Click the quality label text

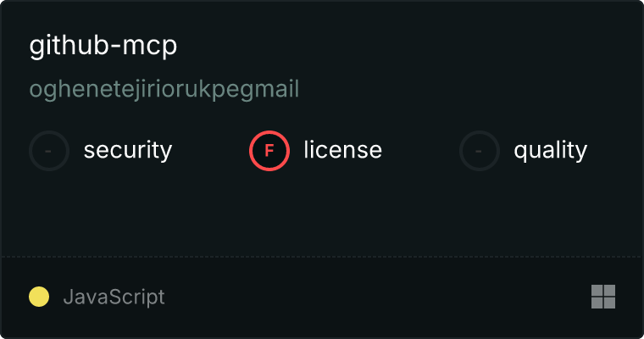[550, 150]
